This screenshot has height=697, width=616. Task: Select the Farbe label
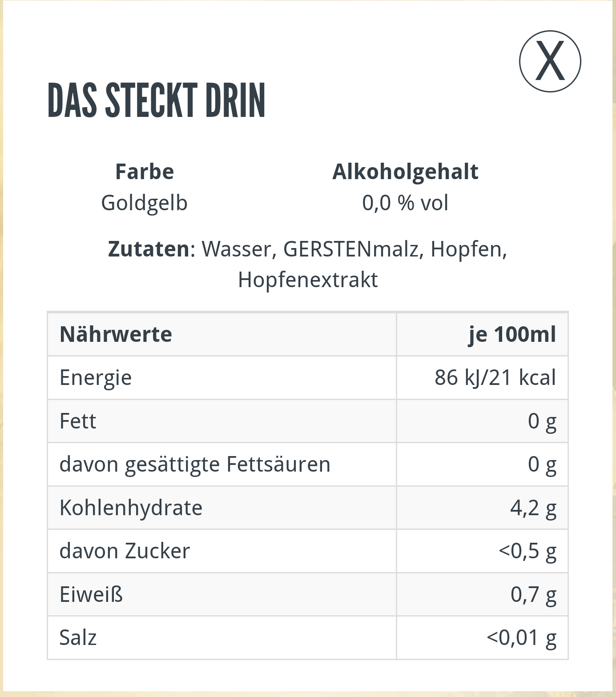pos(145,172)
